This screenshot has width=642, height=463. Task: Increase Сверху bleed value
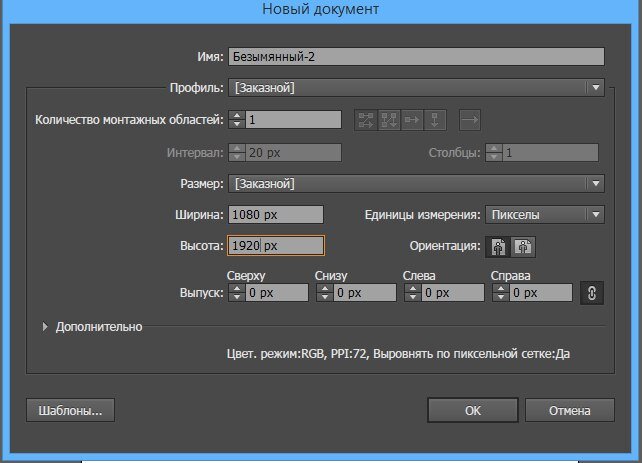237,289
